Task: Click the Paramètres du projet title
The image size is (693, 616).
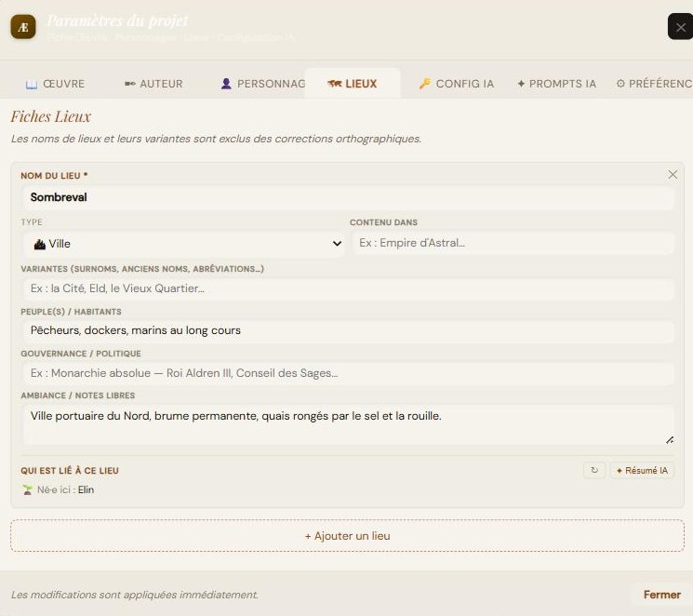Action: click(117, 20)
